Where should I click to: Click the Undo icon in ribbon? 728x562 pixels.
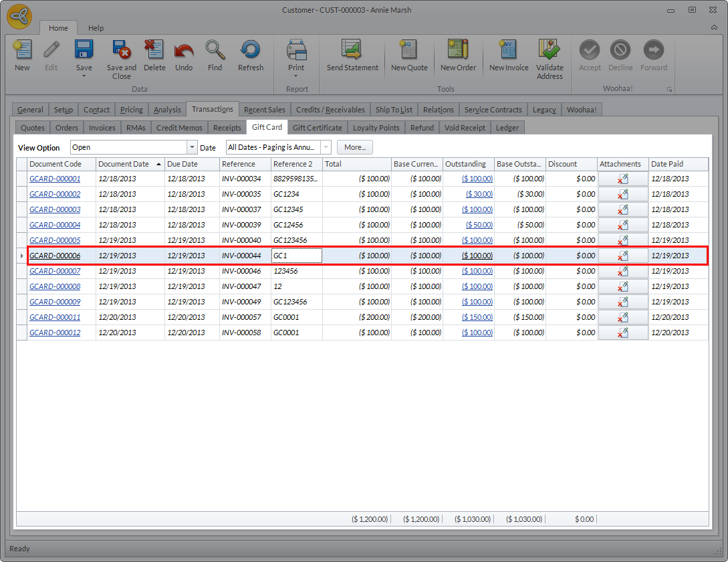(x=184, y=51)
